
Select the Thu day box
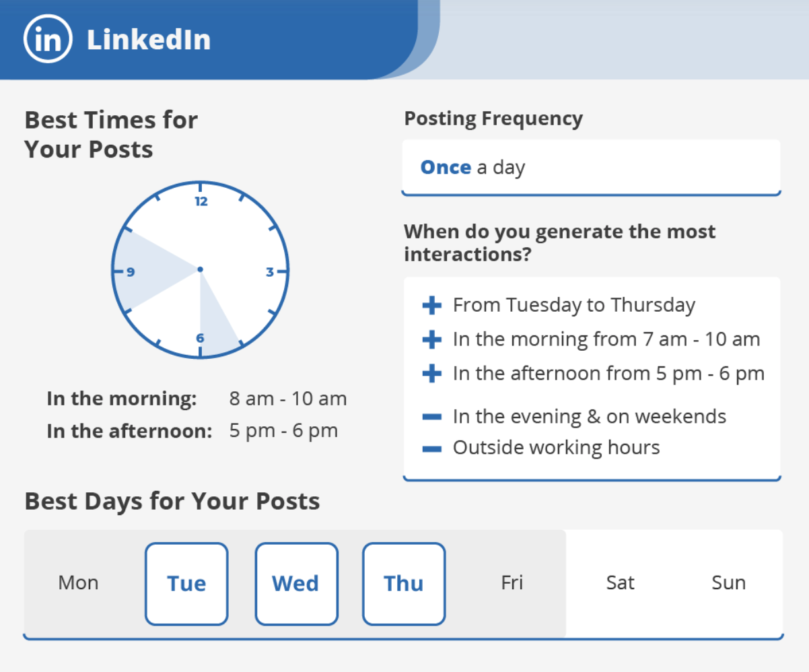[404, 584]
